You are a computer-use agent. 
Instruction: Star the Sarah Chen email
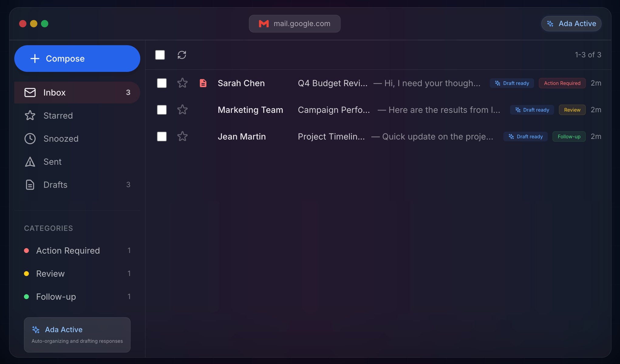[x=182, y=83]
